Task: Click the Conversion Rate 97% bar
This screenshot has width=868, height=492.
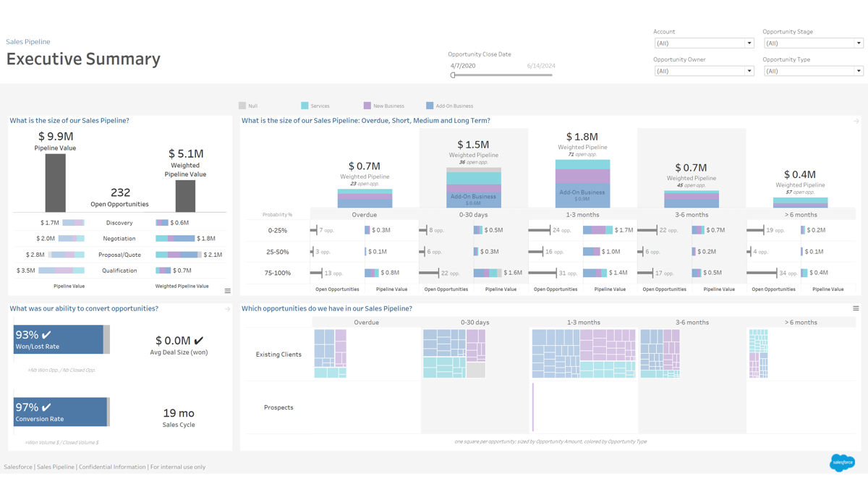Action: pyautogui.click(x=60, y=412)
